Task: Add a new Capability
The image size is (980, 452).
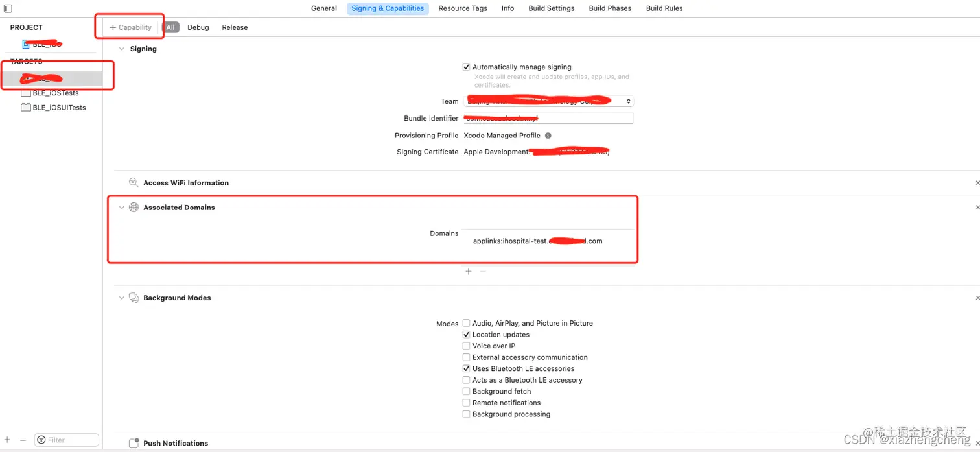Action: 130,27
